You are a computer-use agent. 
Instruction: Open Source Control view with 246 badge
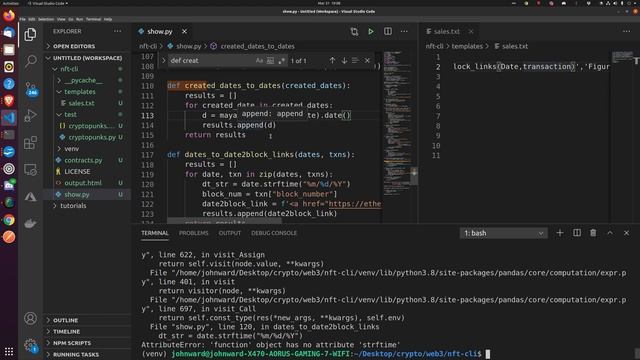[31, 89]
